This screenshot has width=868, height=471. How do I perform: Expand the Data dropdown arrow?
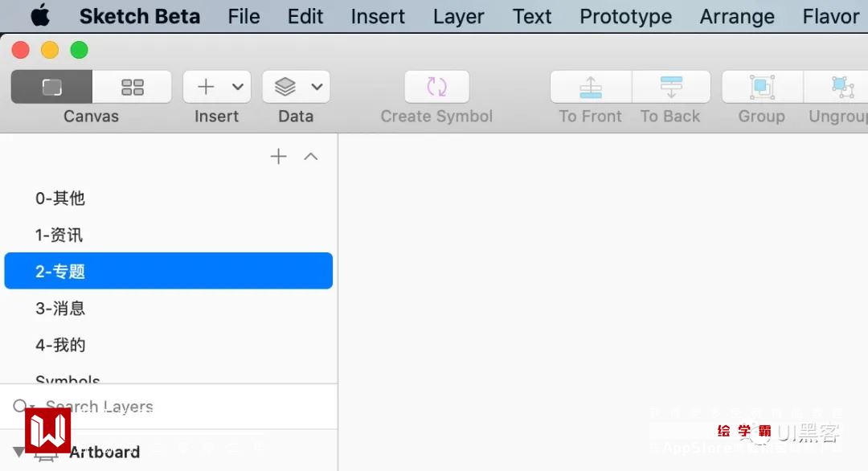click(317, 87)
